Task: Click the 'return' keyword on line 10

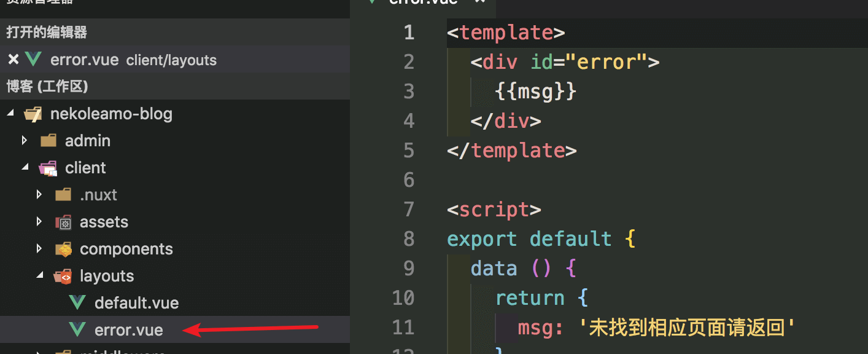Action: 530,297
